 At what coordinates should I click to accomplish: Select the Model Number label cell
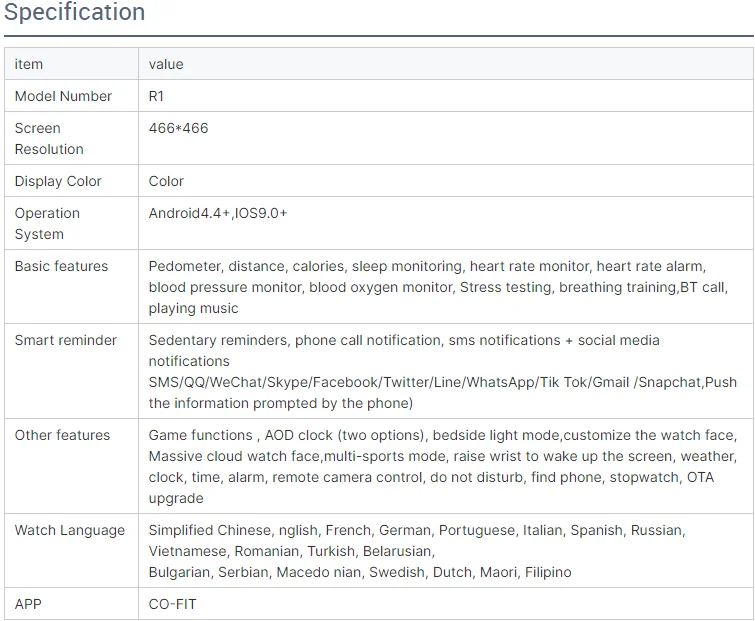(x=63, y=96)
